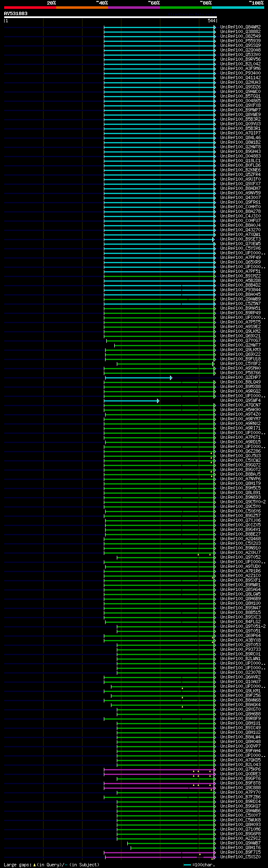Select the UniRef100_Q75KP6 label

pyautogui.click(x=240, y=770)
